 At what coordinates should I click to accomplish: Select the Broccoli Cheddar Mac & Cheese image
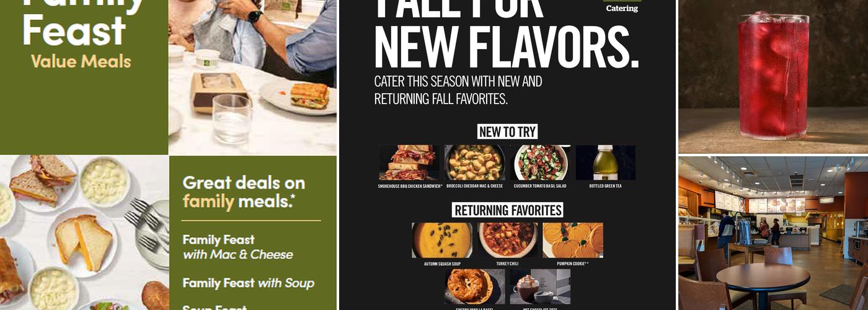coord(475,162)
